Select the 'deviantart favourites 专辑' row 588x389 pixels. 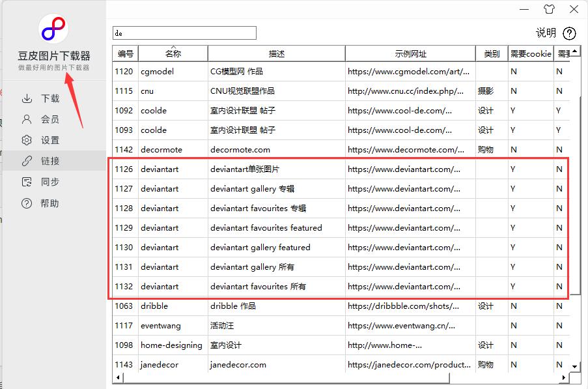click(x=341, y=209)
